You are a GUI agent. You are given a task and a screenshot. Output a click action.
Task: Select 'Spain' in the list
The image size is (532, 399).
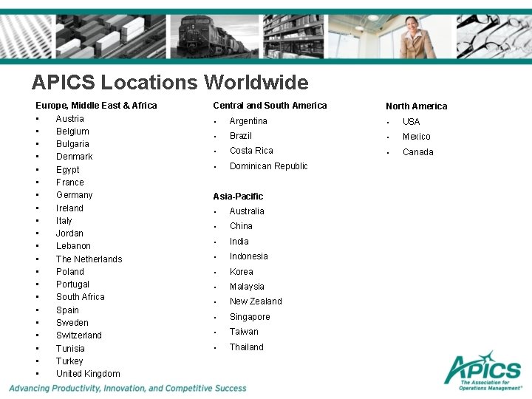(x=67, y=310)
